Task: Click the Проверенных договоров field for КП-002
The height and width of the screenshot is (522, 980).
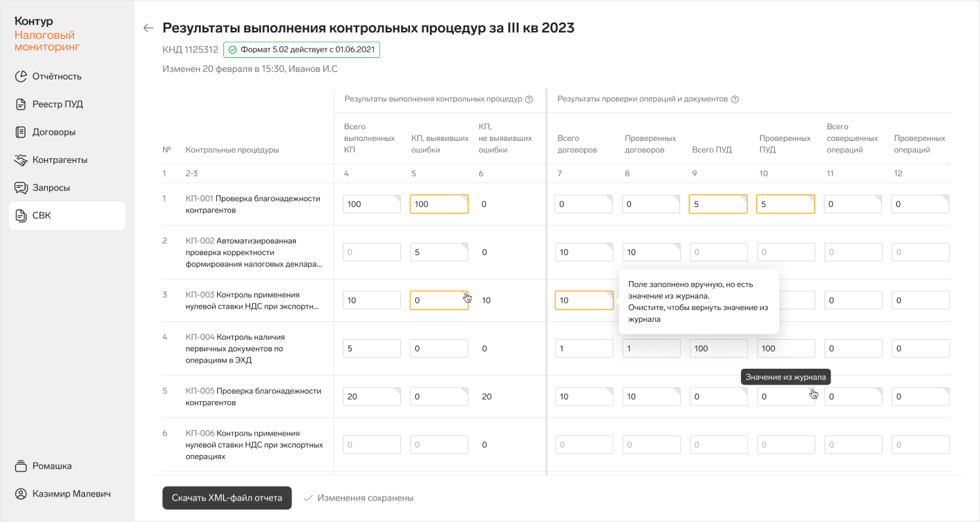Action: [x=650, y=253]
